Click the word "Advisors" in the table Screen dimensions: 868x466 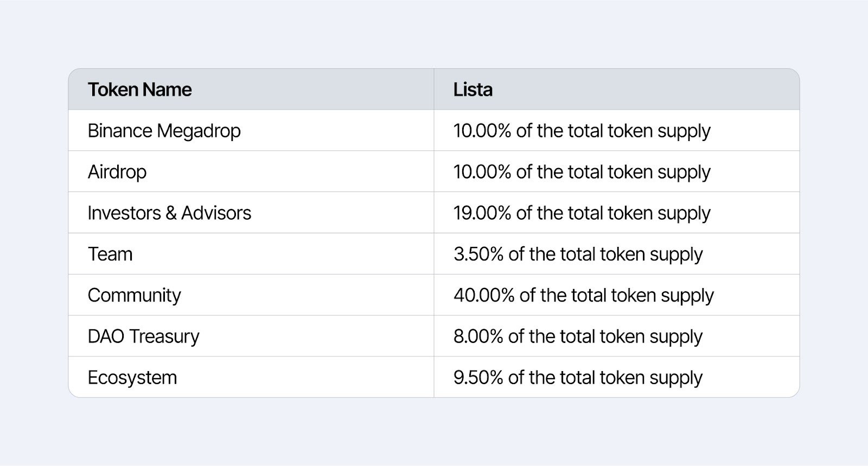click(216, 213)
